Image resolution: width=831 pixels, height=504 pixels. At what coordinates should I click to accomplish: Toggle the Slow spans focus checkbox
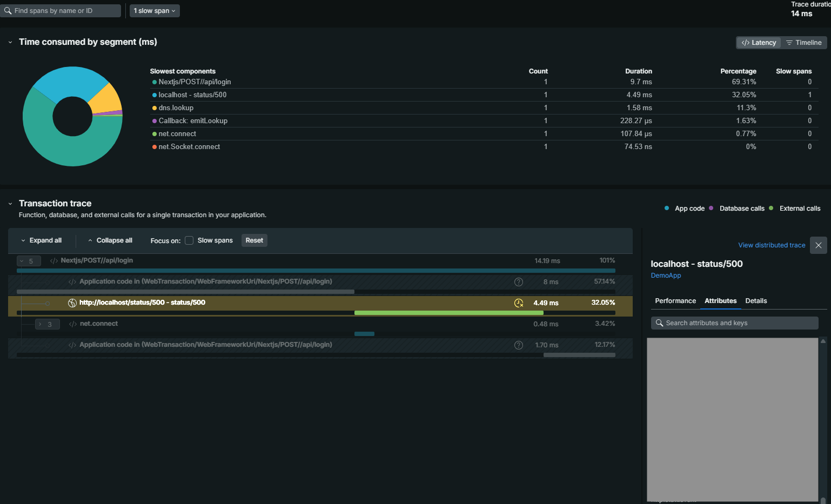pos(189,240)
